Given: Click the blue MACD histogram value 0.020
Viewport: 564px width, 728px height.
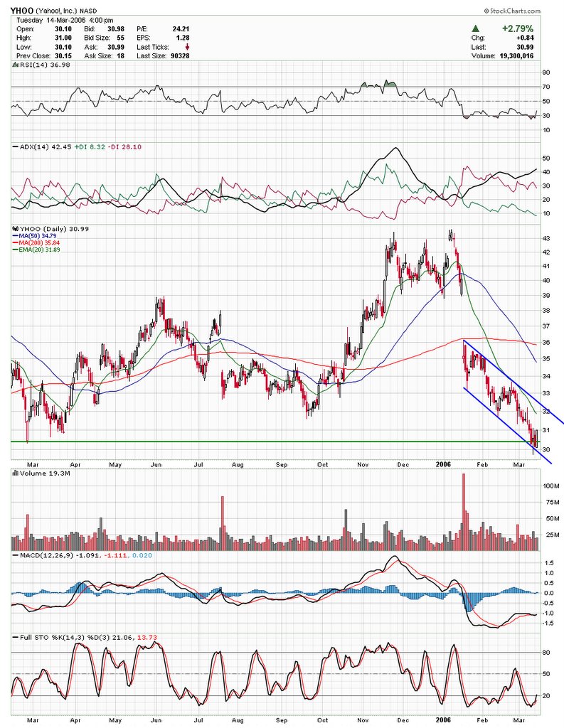Looking at the screenshot, I should (x=142, y=555).
